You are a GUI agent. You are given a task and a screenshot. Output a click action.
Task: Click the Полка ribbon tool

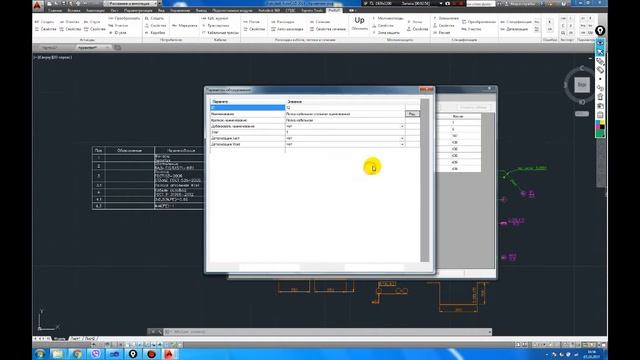tap(251, 22)
